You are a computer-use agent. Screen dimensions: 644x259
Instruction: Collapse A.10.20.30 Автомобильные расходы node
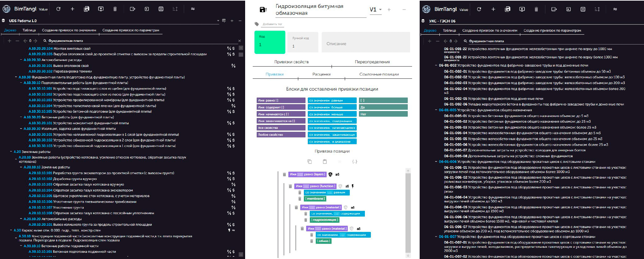21,60
